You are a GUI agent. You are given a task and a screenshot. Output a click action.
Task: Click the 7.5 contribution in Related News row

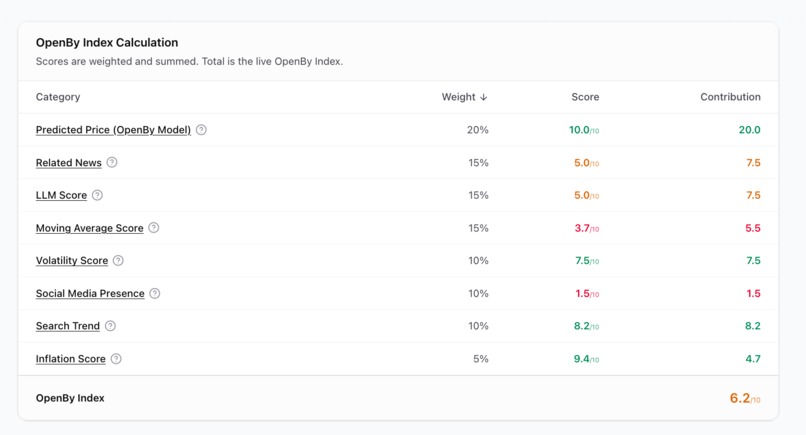point(754,163)
